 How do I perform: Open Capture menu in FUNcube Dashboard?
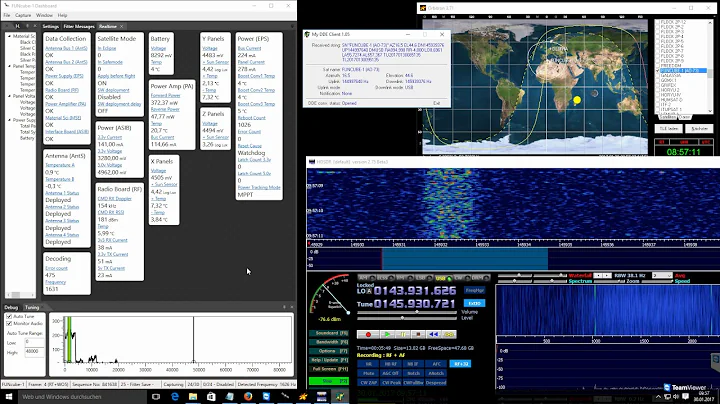tap(23, 15)
